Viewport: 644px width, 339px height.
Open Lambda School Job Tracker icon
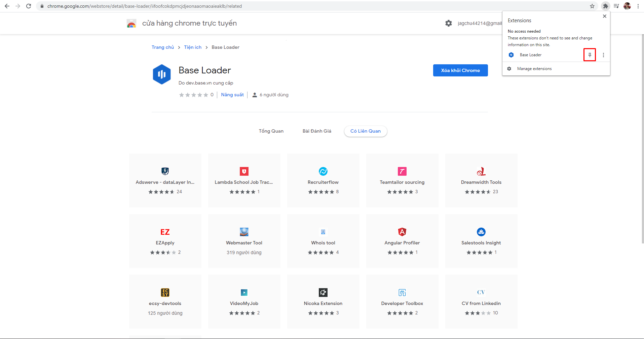tap(244, 171)
